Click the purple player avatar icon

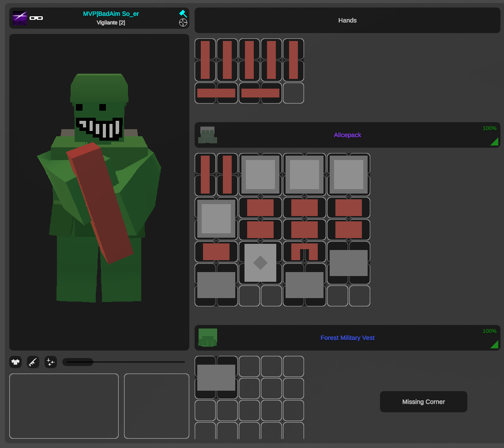point(19,18)
